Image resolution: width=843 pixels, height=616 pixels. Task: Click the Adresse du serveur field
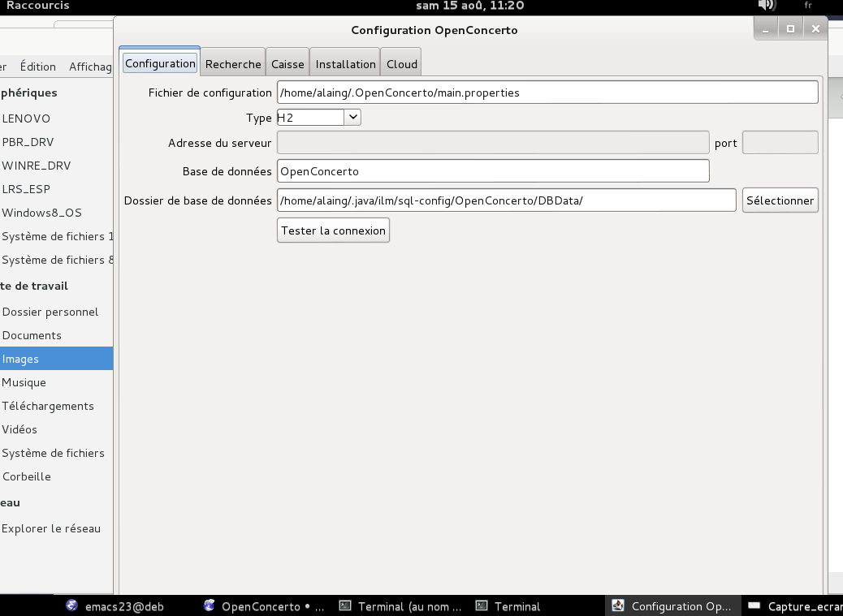pyautogui.click(x=493, y=143)
